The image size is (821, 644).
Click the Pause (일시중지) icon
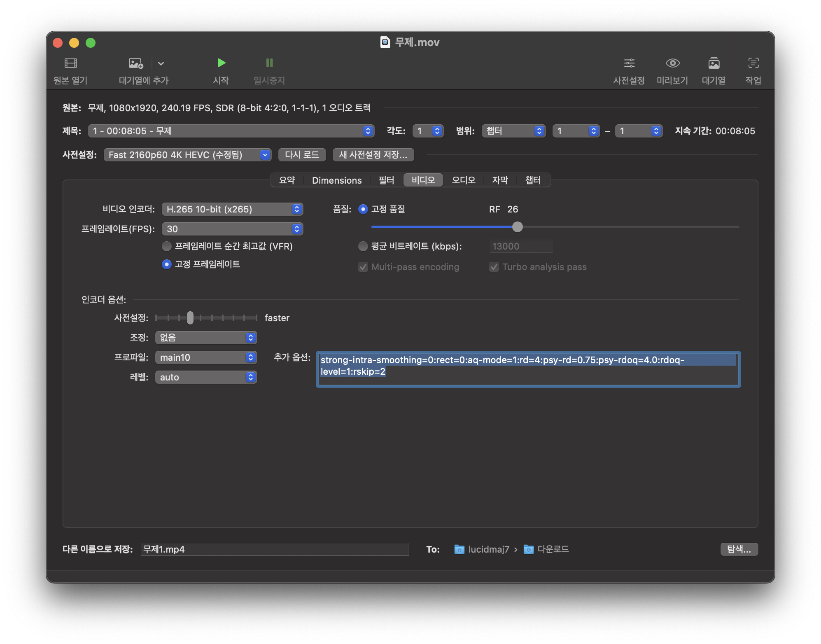pos(269,63)
